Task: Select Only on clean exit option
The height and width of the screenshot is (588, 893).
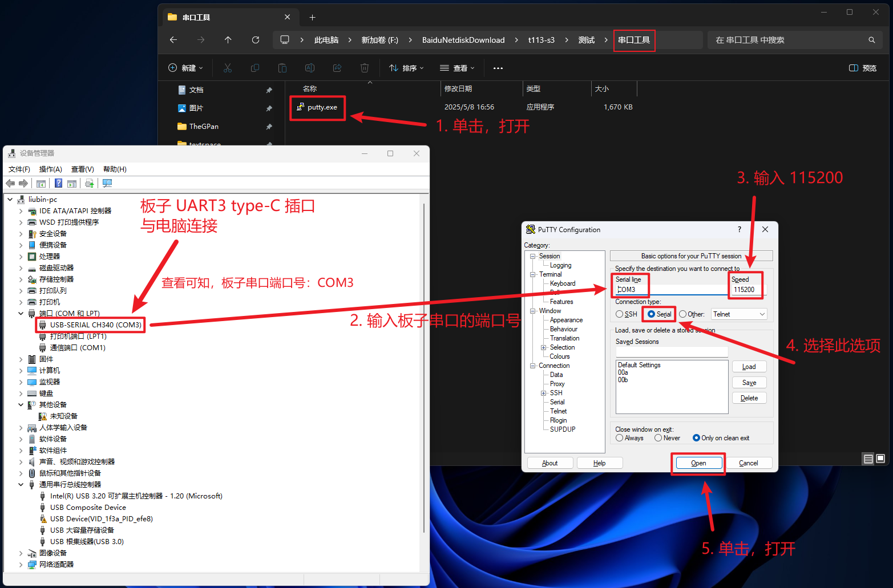Action: pyautogui.click(x=721, y=438)
